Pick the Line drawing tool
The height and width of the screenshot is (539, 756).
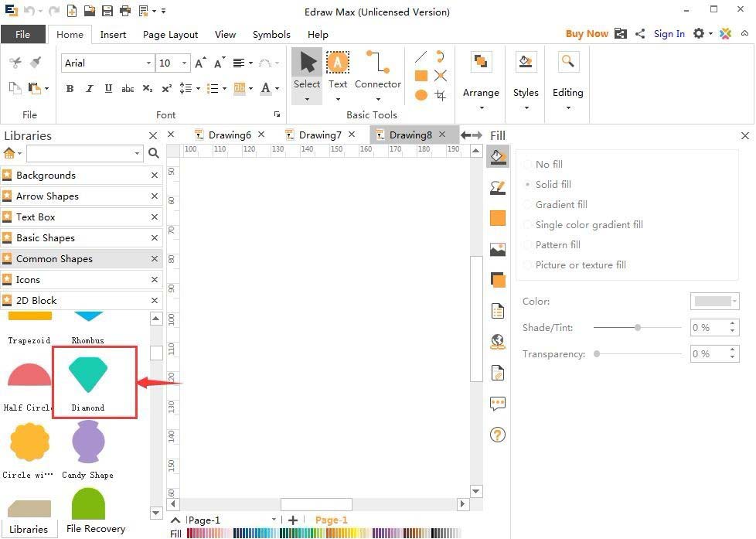pyautogui.click(x=421, y=57)
